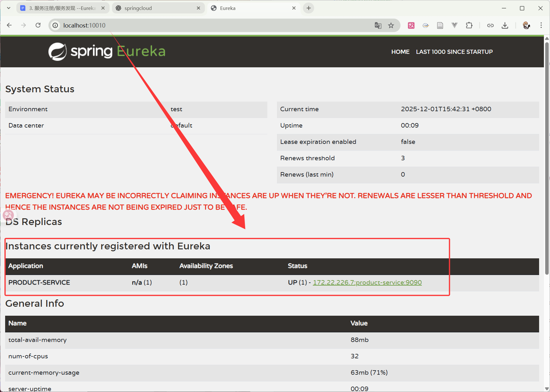550x392 pixels.
Task: Click the scrollbar up arrow
Action: pos(547,38)
